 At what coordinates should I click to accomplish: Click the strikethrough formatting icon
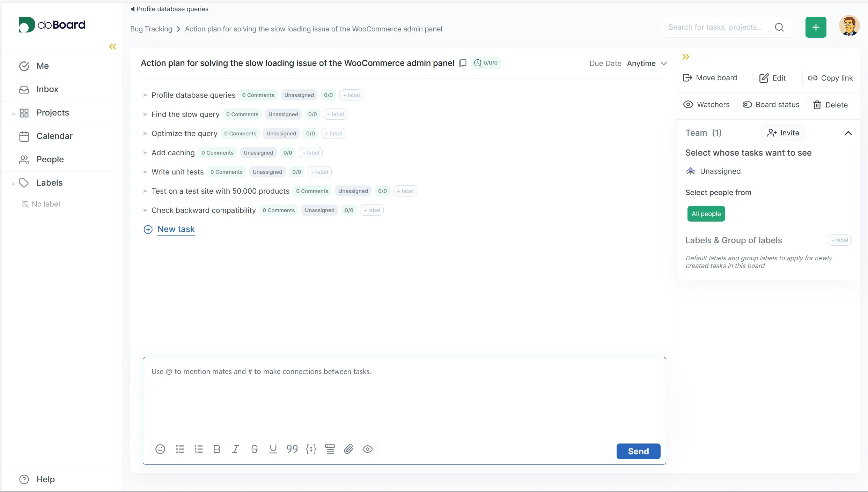(x=255, y=449)
